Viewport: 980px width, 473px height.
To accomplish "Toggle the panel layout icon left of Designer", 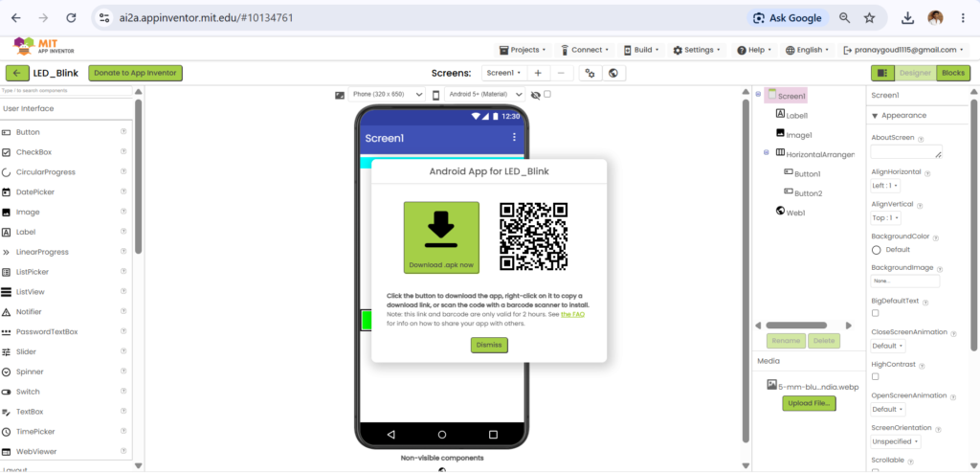I will coord(881,73).
